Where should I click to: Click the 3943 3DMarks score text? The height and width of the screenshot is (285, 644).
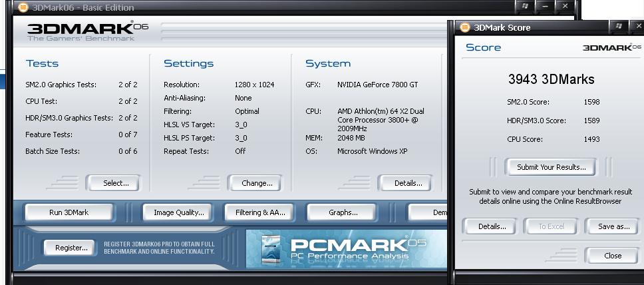click(551, 79)
